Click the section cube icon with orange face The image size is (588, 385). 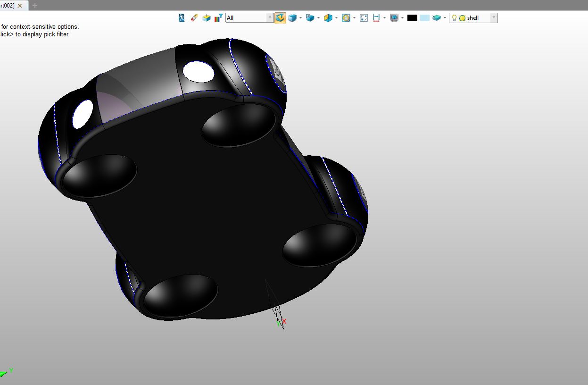[328, 18]
